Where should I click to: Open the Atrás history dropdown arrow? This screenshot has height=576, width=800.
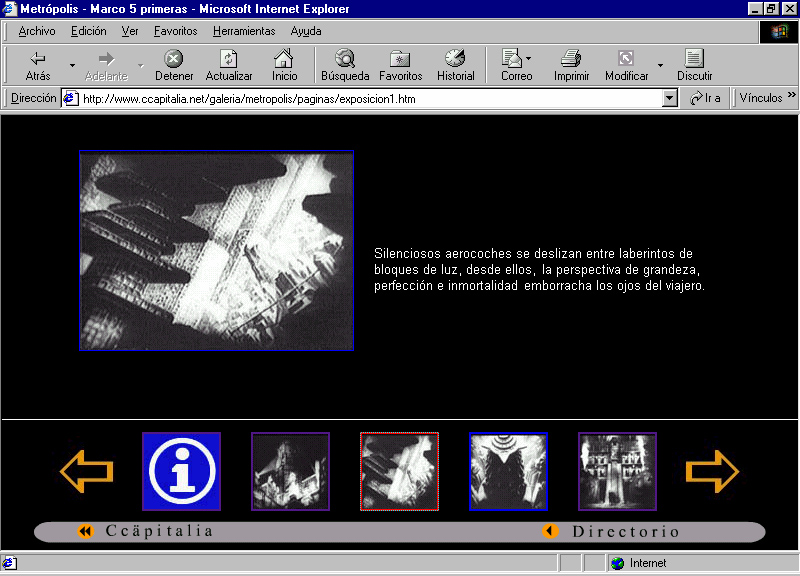[x=72, y=65]
